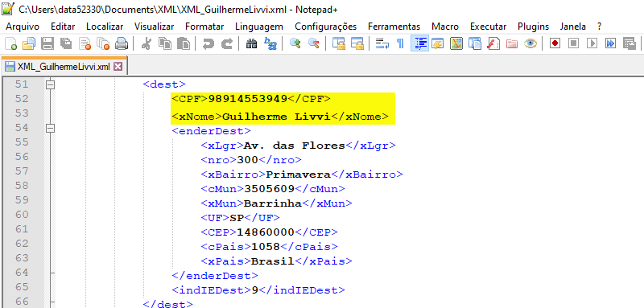Open the Janela menu
The height and width of the screenshot is (308, 644).
coord(573,27)
